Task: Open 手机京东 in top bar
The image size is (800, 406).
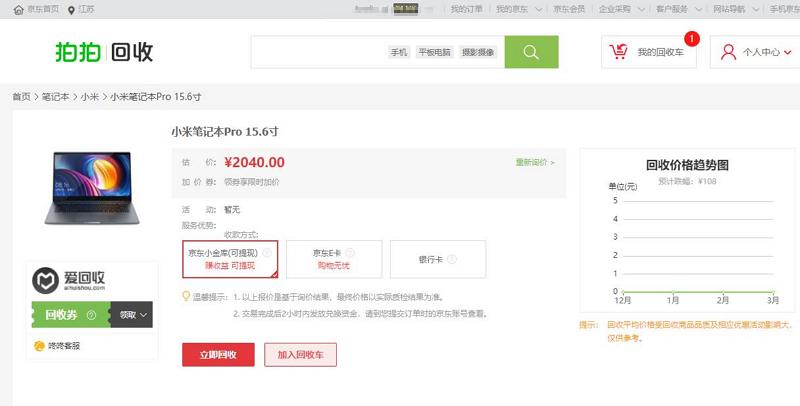Action: 785,10
